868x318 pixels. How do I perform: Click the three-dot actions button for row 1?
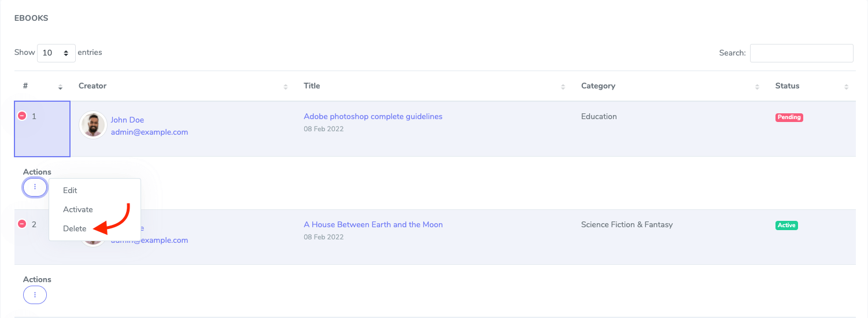[x=35, y=187]
